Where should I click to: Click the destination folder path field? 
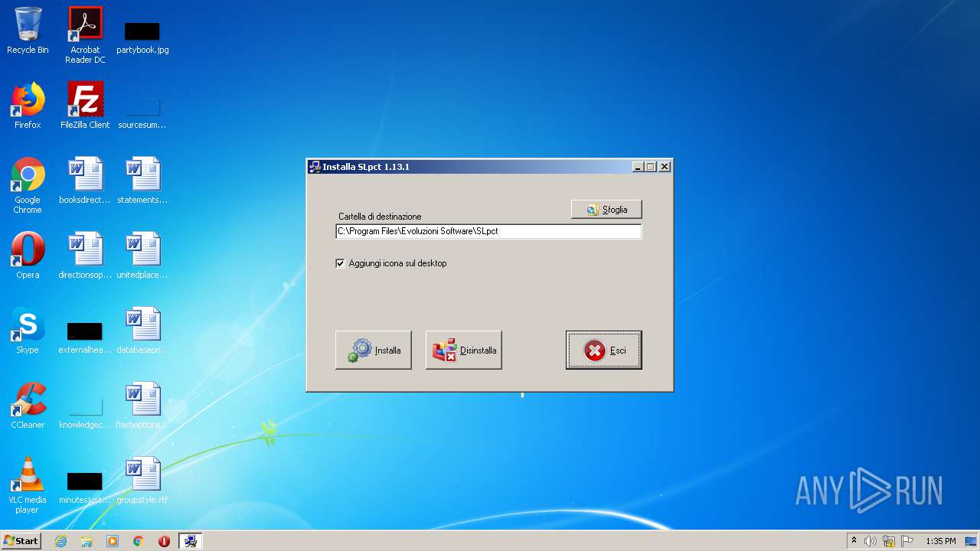pos(488,231)
